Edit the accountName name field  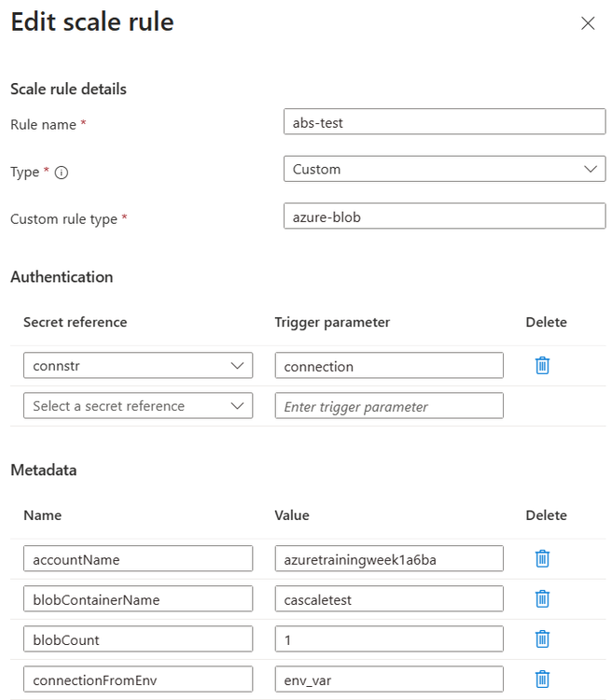coord(138,559)
